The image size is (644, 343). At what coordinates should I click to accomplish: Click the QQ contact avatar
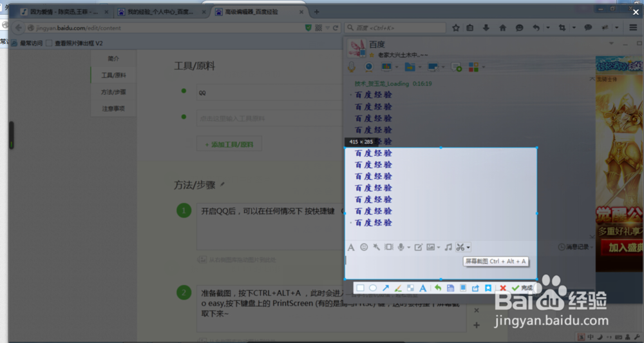[x=357, y=48]
